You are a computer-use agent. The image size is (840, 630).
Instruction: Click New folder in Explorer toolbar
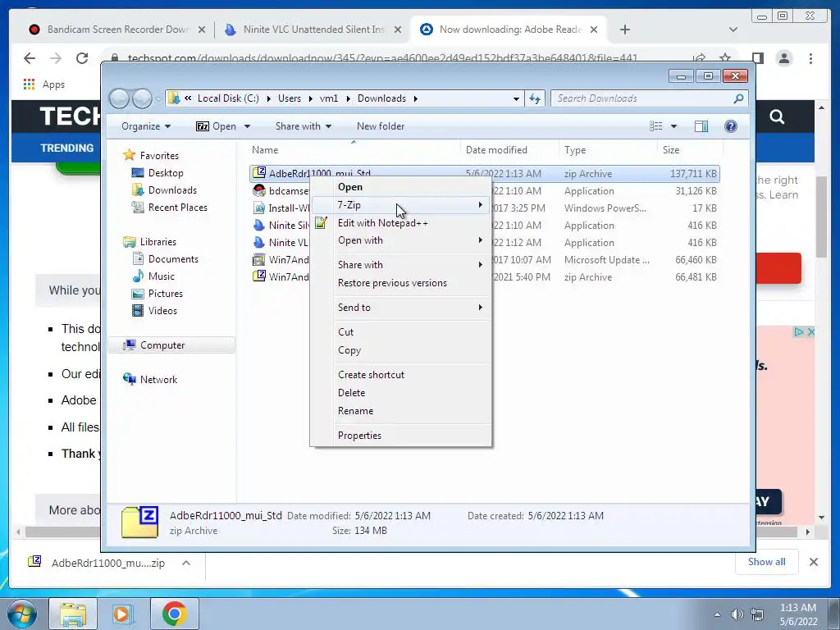point(381,126)
